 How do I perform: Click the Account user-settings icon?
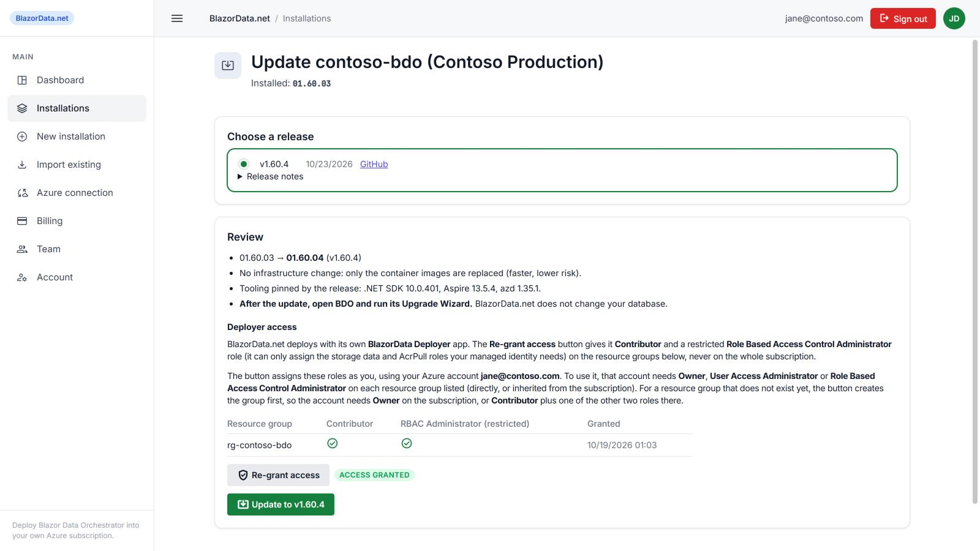[x=22, y=277]
